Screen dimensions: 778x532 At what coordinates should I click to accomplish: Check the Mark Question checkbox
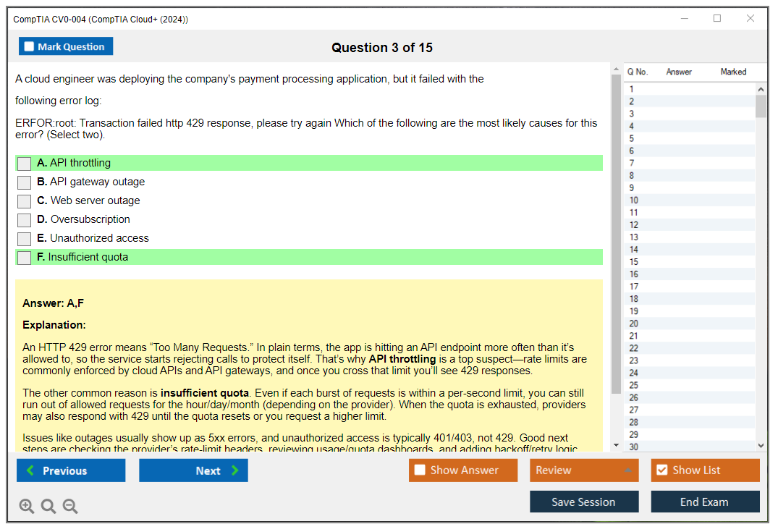(x=30, y=47)
